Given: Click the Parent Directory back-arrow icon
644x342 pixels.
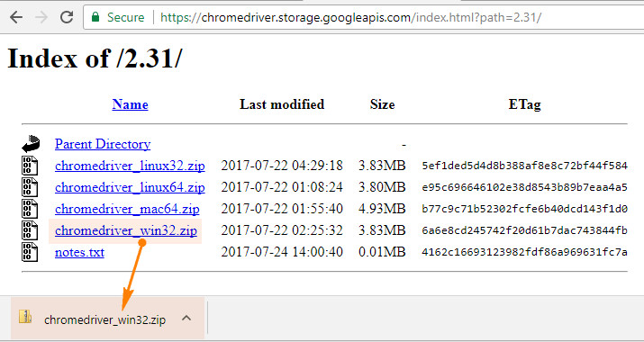Looking at the screenshot, I should pos(31,144).
